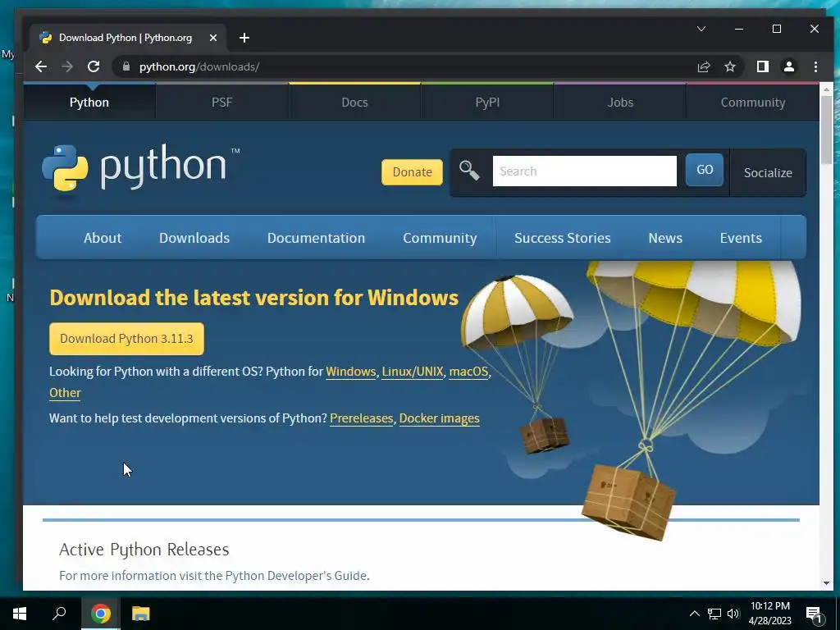Bookmark this page with the star icon
The height and width of the screenshot is (630, 840).
[729, 66]
